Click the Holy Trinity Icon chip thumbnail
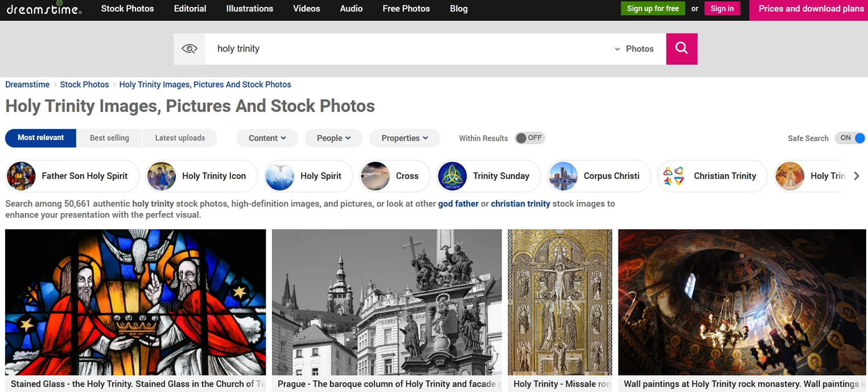The height and width of the screenshot is (392, 868). 161,176
